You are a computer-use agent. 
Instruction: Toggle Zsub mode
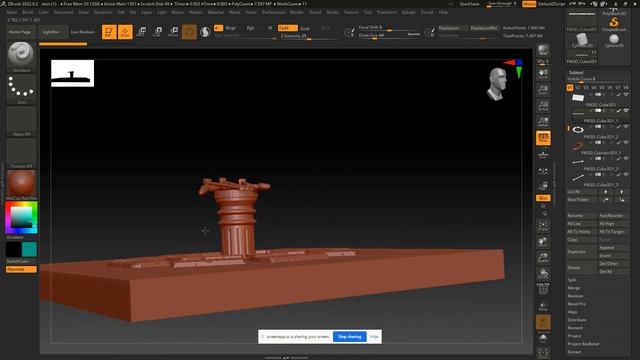tap(305, 29)
